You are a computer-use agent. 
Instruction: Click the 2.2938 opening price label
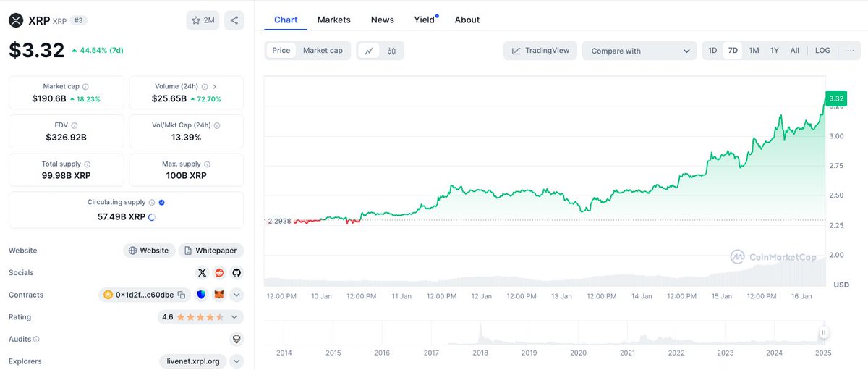[279, 221]
